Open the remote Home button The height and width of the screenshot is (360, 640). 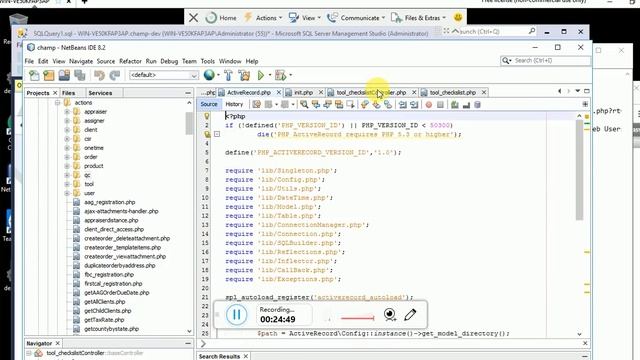coord(221,18)
